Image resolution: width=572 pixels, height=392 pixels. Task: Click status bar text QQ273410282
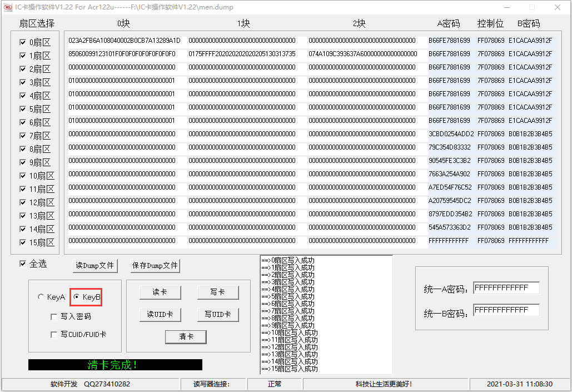107,384
